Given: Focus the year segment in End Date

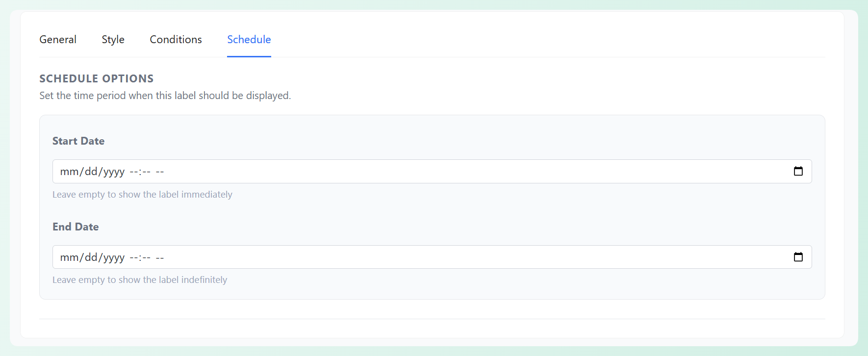Looking at the screenshot, I should (x=114, y=257).
